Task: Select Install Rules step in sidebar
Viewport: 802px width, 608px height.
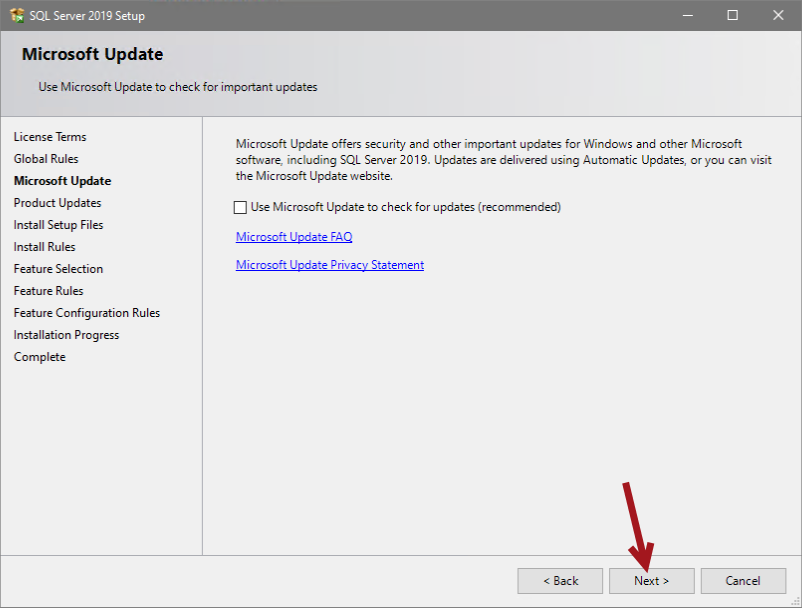Action: pyautogui.click(x=44, y=247)
